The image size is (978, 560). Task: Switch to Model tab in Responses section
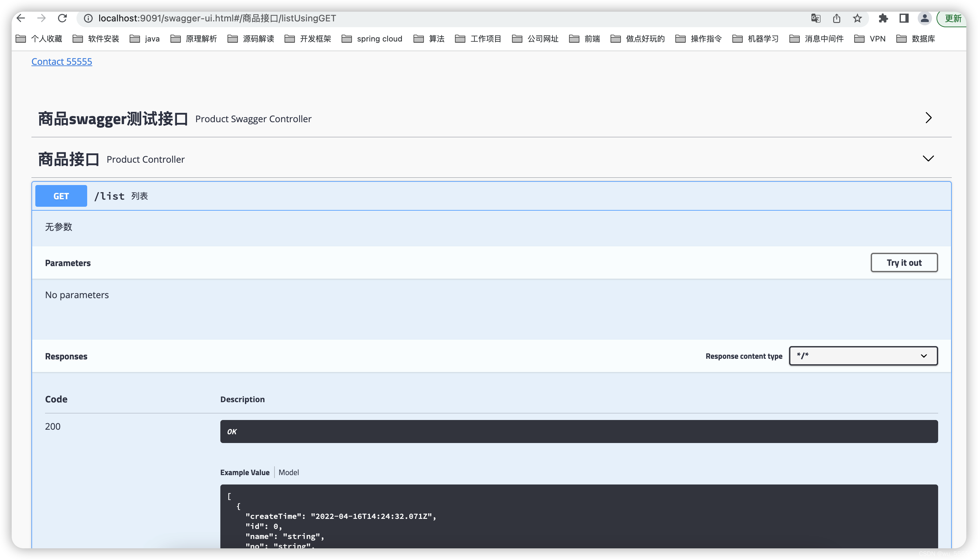(288, 472)
